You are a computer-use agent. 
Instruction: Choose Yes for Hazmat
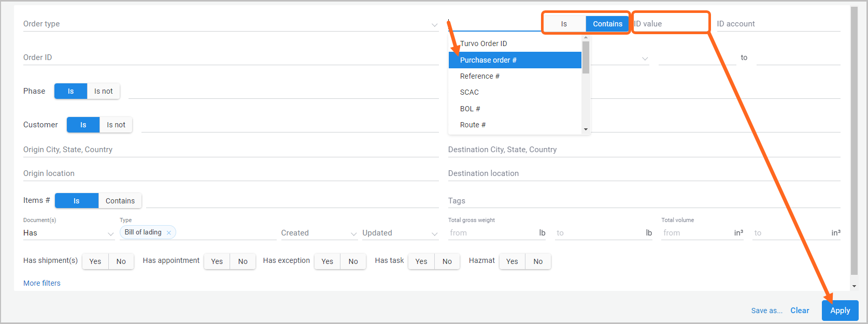click(x=513, y=261)
